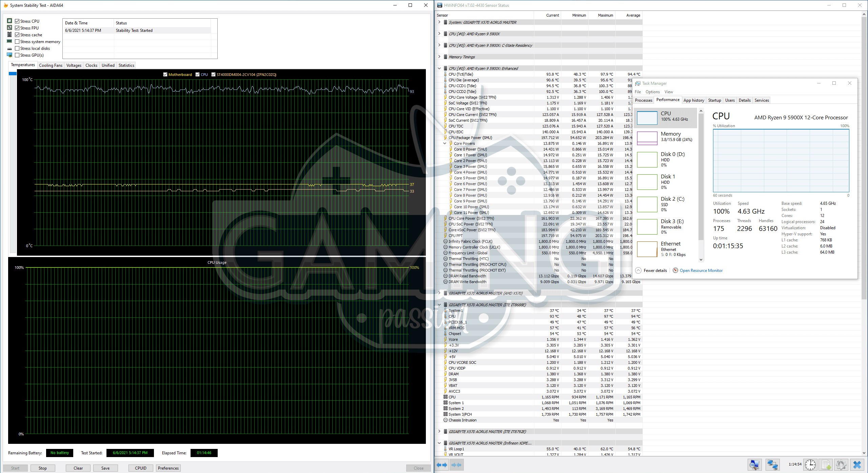
Task: Switch to the Cooling Fans tab
Action: [51, 65]
